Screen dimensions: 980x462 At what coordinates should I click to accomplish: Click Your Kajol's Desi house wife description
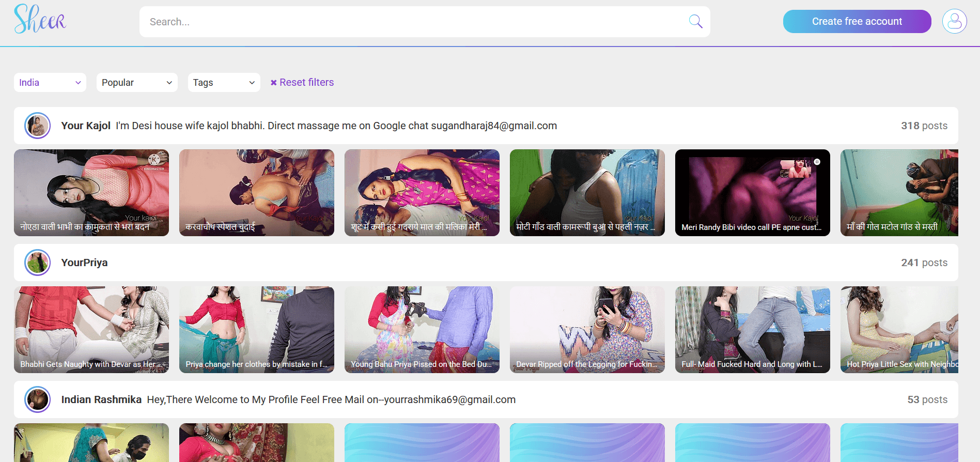coord(336,126)
